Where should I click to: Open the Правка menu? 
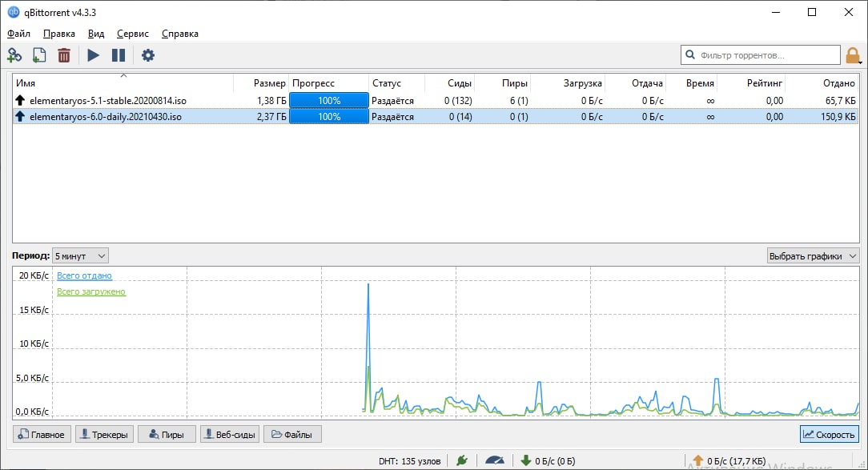pos(58,34)
